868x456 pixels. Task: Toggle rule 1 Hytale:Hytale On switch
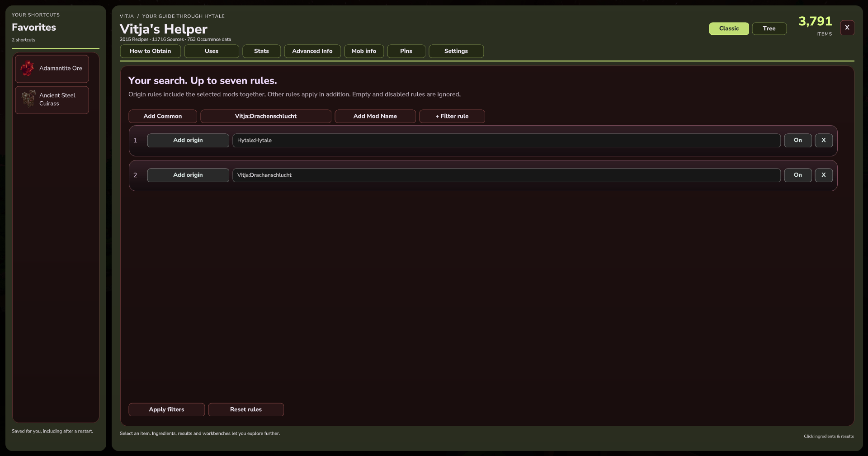click(798, 140)
